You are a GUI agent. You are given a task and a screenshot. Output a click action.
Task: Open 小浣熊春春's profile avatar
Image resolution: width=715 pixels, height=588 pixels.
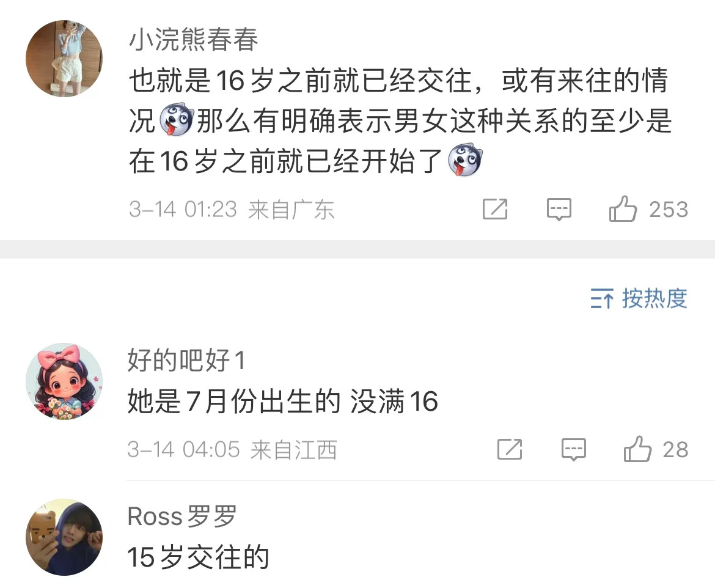tap(64, 59)
